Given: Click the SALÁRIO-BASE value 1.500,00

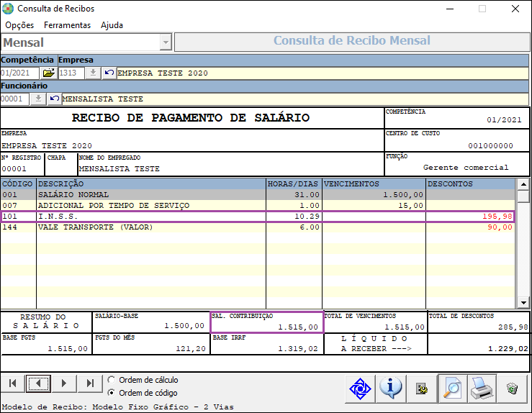Looking at the screenshot, I should [x=184, y=326].
